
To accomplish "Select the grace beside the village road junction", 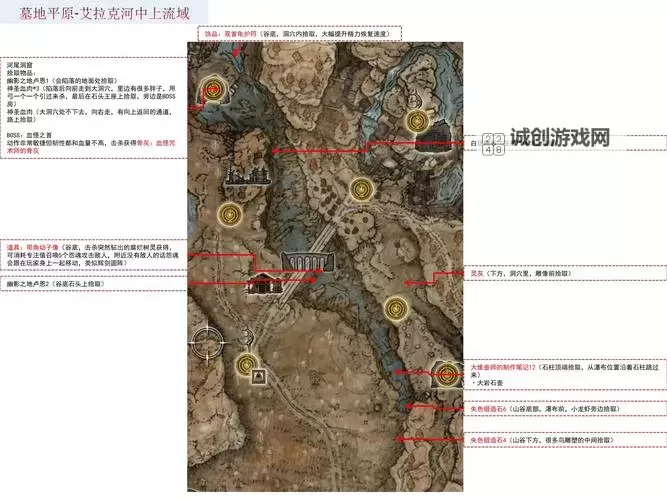I will (362, 189).
